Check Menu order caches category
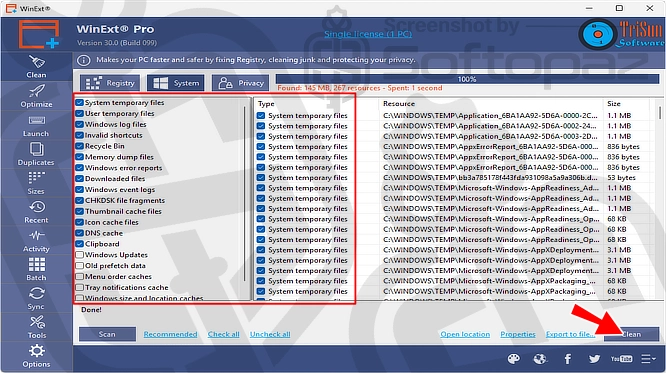The width and height of the screenshot is (666, 373). point(79,277)
